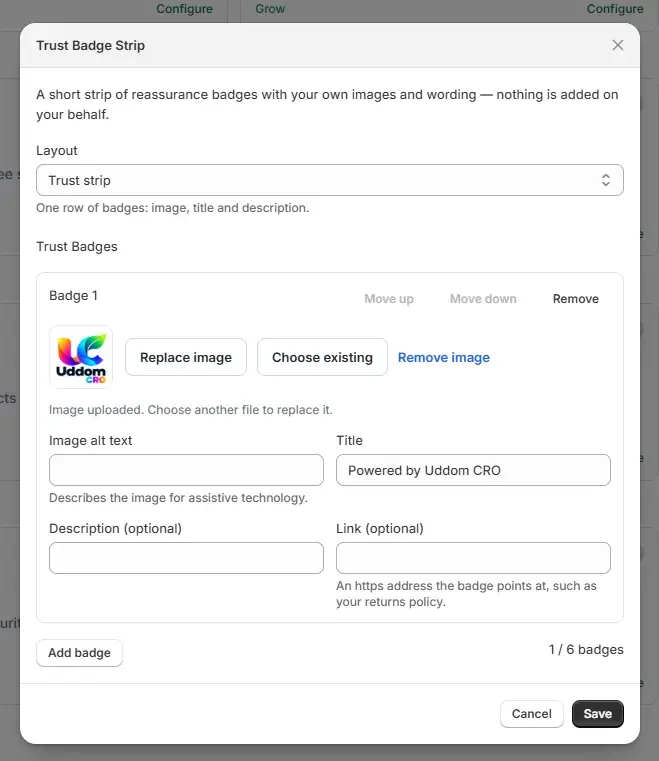Focus the Image alt text field
Viewport: 659px width, 761px height.
[x=186, y=470]
